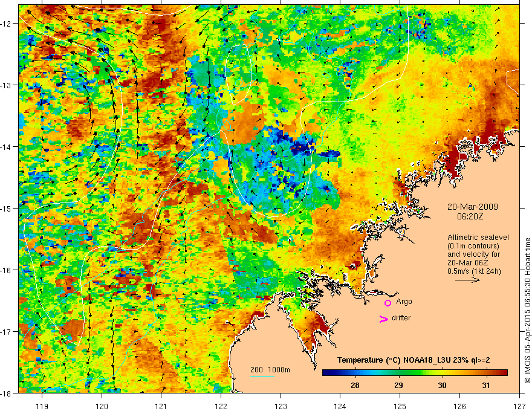Click the -14 latitude axis label
This screenshot has width=532, height=411.
(x=7, y=146)
